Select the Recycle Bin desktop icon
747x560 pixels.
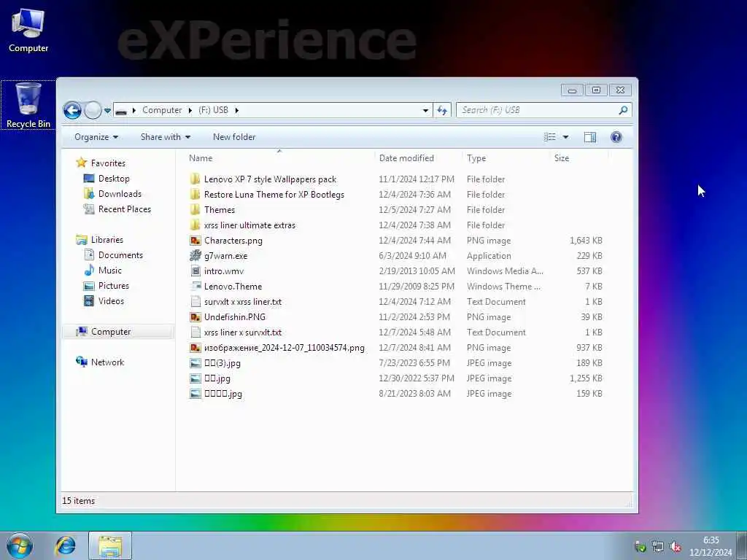point(28,105)
